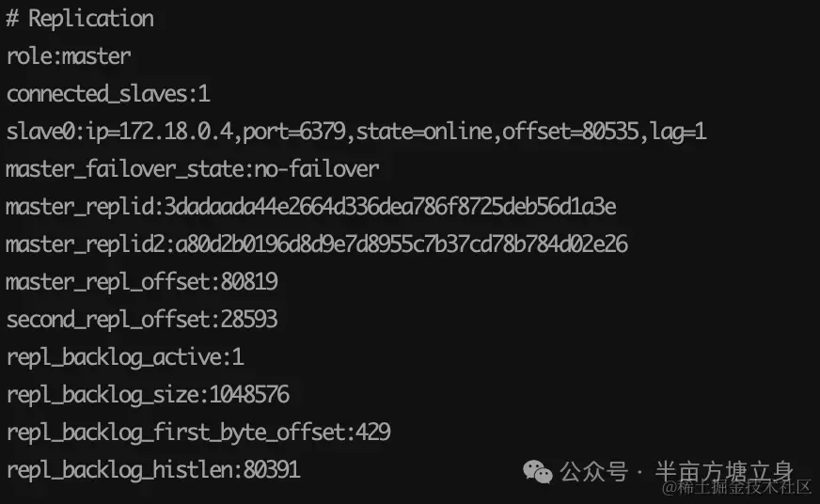The height and width of the screenshot is (504, 820).
Task: Click the '# Replication' header line
Action: click(80, 19)
